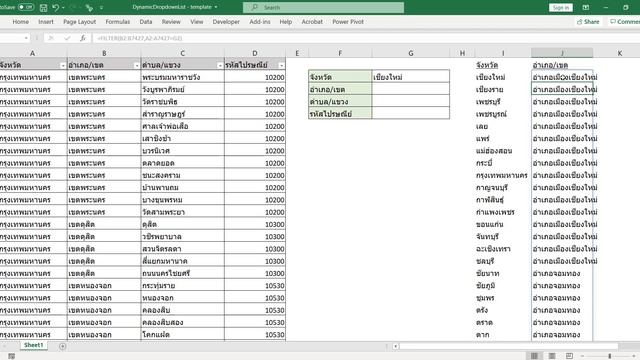
Task: Click the Share button
Action: (588, 22)
